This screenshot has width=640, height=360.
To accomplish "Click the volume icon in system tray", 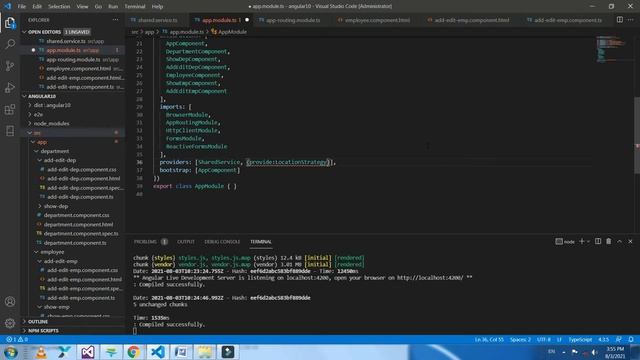I will point(594,352).
